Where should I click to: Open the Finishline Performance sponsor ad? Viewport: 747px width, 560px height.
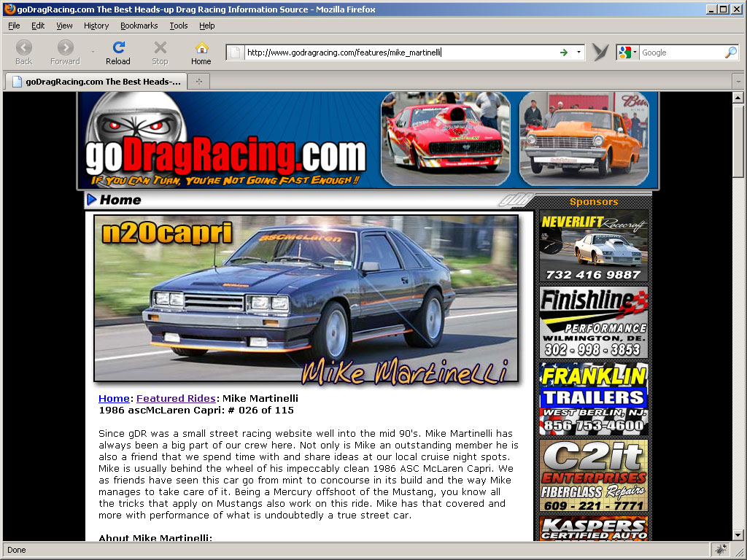pyautogui.click(x=594, y=322)
